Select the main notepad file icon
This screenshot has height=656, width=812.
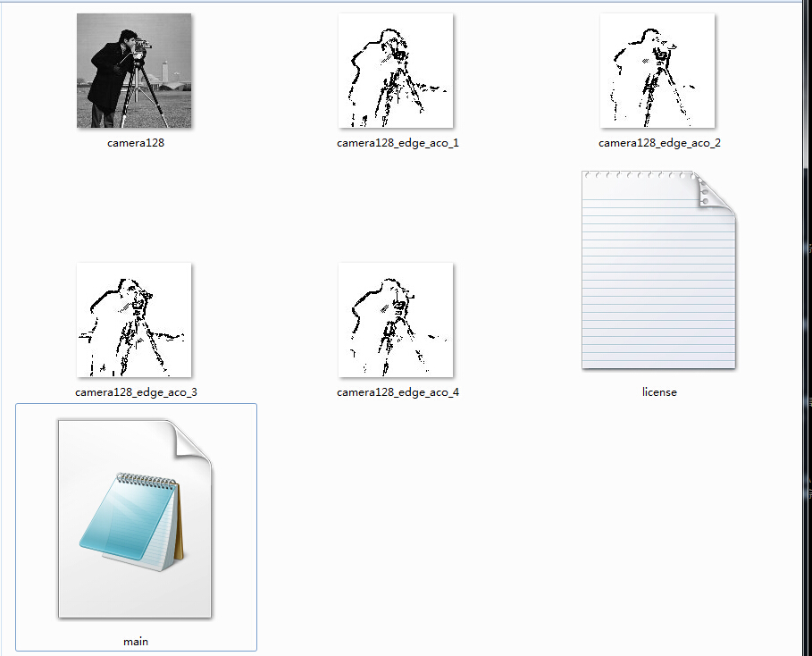[135, 518]
